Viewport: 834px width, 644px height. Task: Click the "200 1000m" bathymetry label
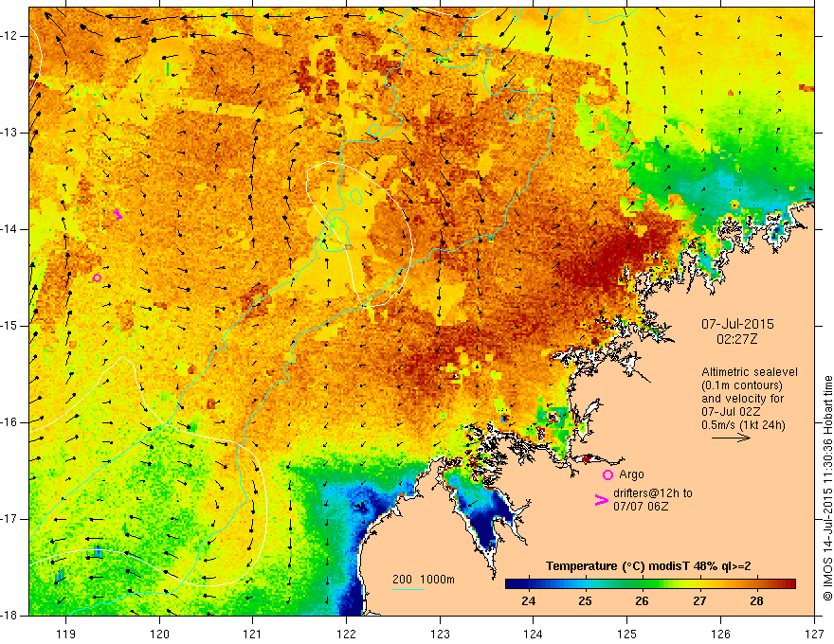pyautogui.click(x=424, y=580)
